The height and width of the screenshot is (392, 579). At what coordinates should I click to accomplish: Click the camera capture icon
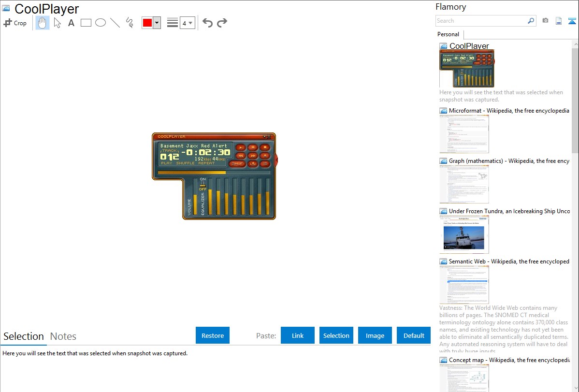point(545,21)
